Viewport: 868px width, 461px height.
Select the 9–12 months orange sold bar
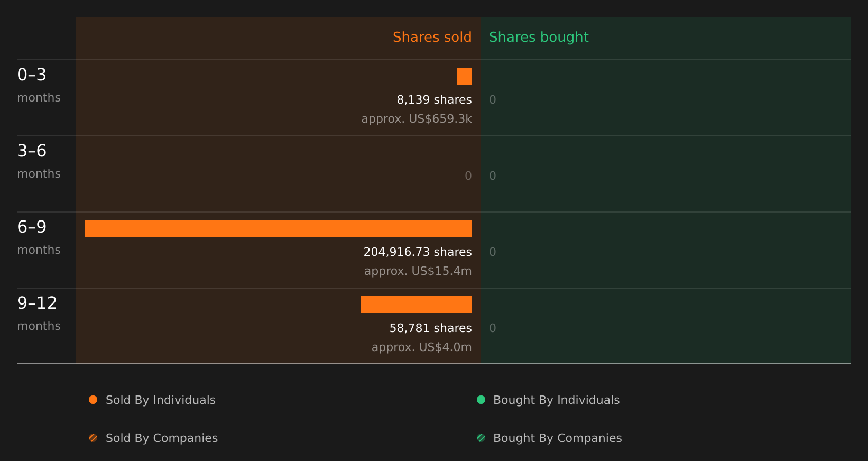[417, 305]
